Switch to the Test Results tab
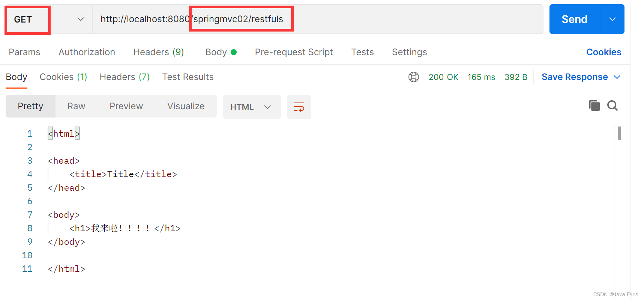Screen dimensions: 644x300 point(188,77)
